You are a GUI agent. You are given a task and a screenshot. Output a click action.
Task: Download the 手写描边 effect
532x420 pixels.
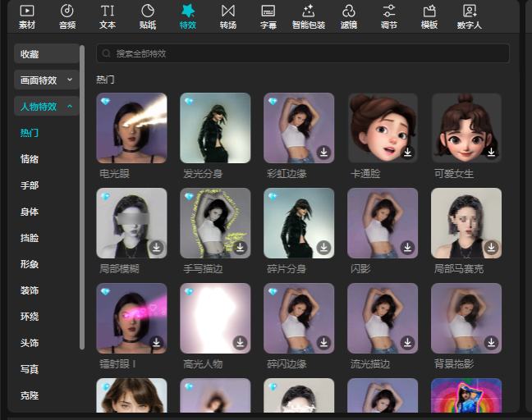[241, 248]
